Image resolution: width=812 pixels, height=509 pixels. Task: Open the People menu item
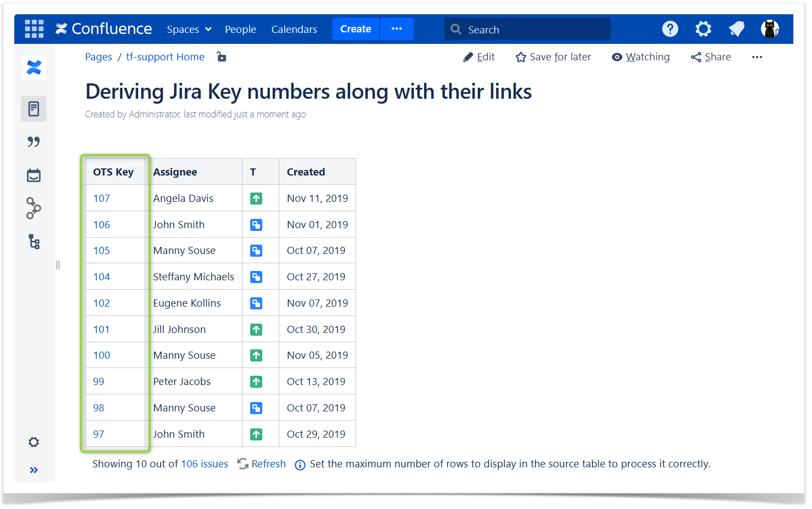pos(240,30)
